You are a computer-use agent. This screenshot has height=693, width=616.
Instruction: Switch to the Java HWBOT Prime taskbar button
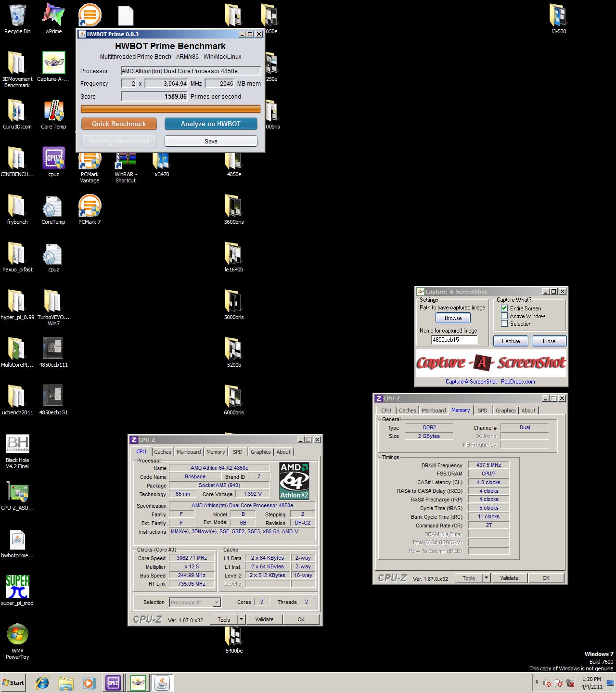162,682
